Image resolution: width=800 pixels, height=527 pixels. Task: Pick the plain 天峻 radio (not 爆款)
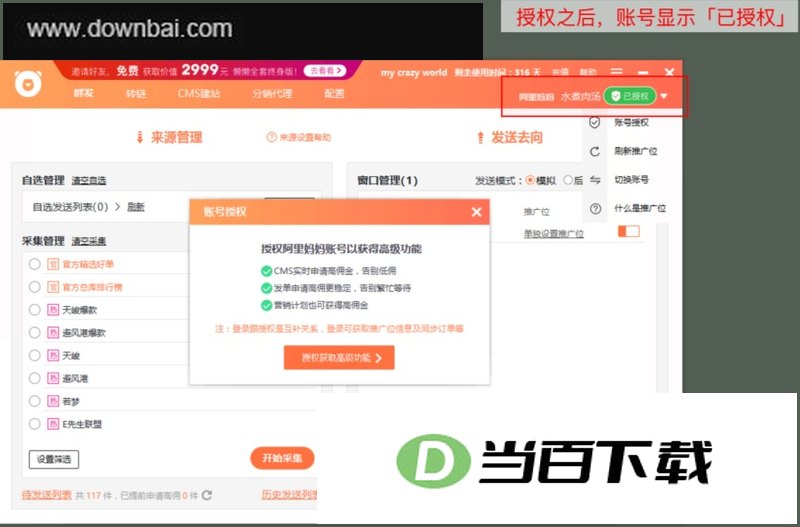tap(35, 355)
